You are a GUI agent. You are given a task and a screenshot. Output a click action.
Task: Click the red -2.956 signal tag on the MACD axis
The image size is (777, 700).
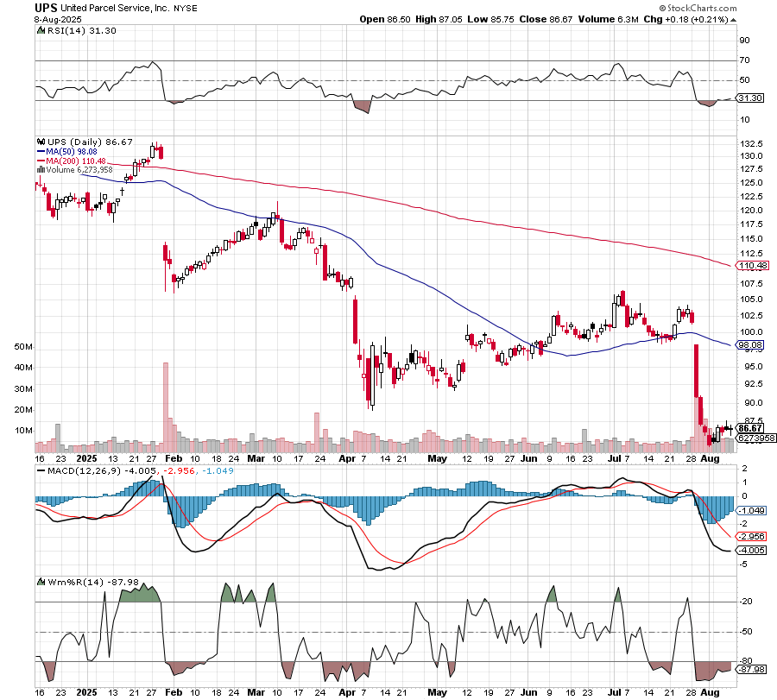point(752,537)
